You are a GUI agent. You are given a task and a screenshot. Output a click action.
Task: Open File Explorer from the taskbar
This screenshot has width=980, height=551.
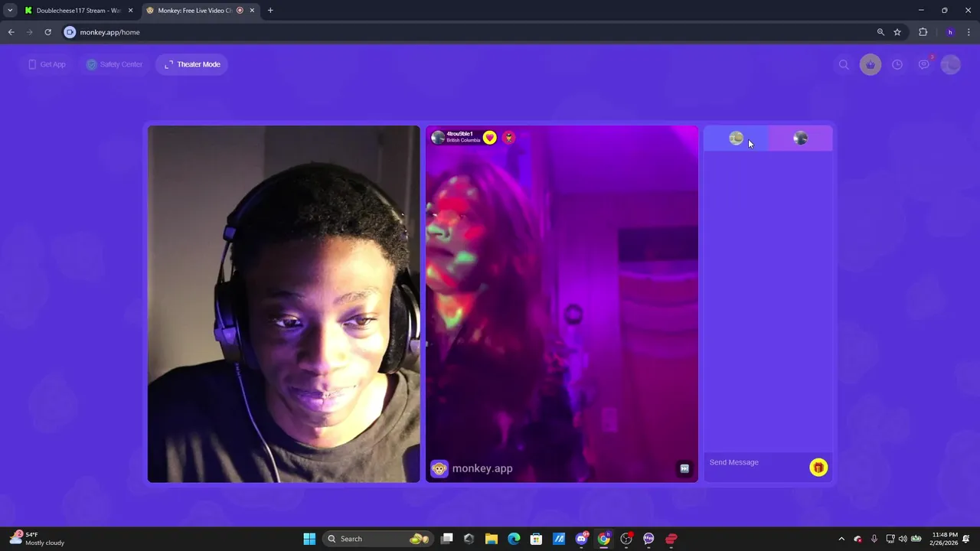pos(492,539)
